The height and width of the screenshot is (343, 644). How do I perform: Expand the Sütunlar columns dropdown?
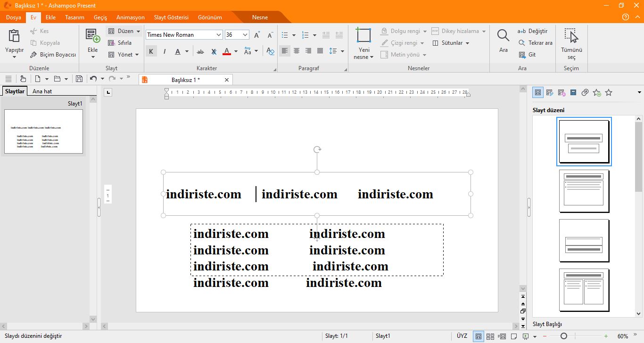click(467, 43)
